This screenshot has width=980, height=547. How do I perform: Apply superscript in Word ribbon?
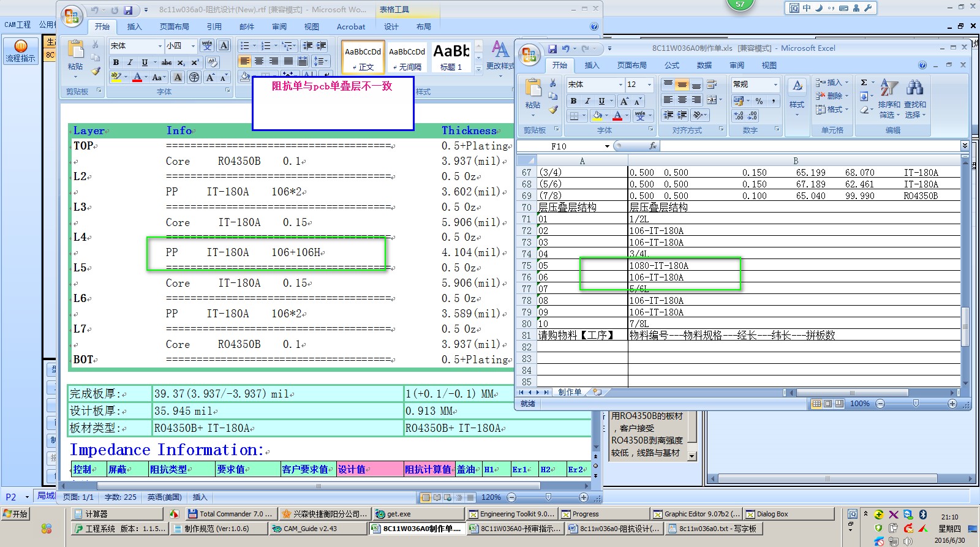(195, 62)
